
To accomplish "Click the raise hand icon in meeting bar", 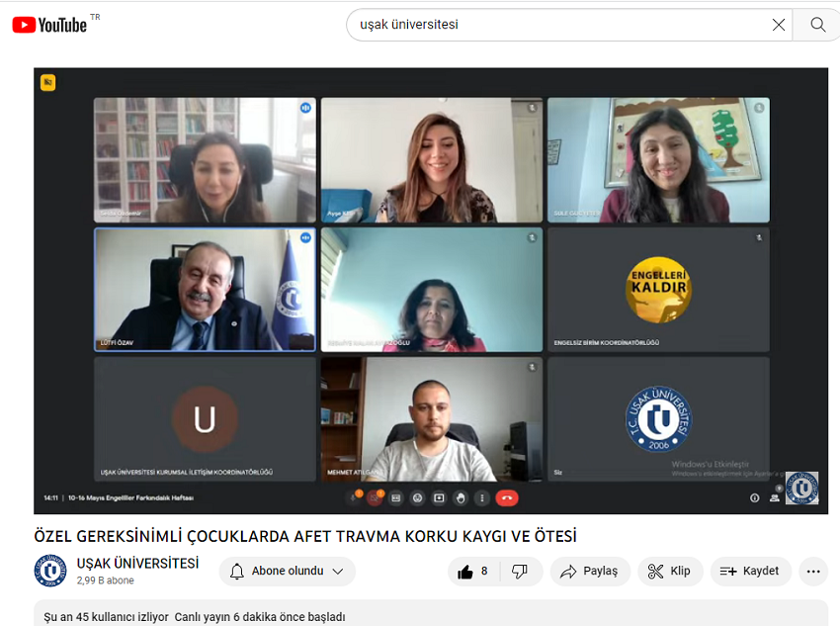I will click(x=461, y=497).
